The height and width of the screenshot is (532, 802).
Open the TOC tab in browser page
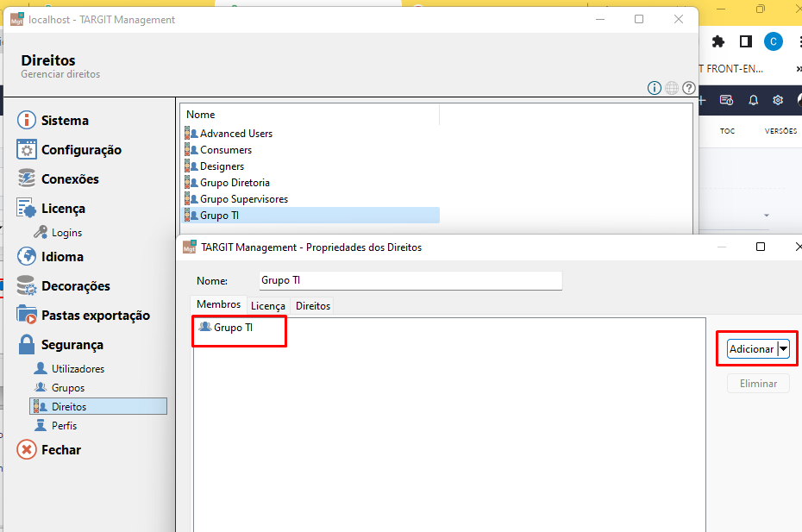pyautogui.click(x=727, y=131)
